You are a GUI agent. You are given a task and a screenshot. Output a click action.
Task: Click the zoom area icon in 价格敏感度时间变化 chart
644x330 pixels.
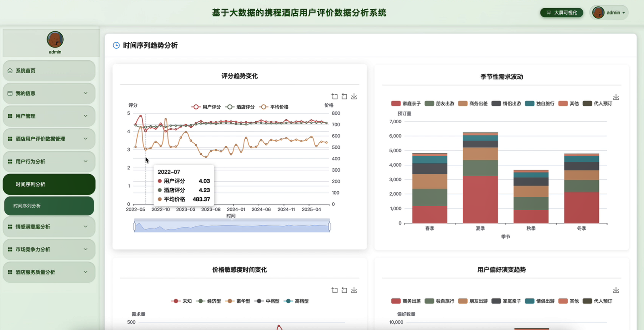[x=335, y=290]
